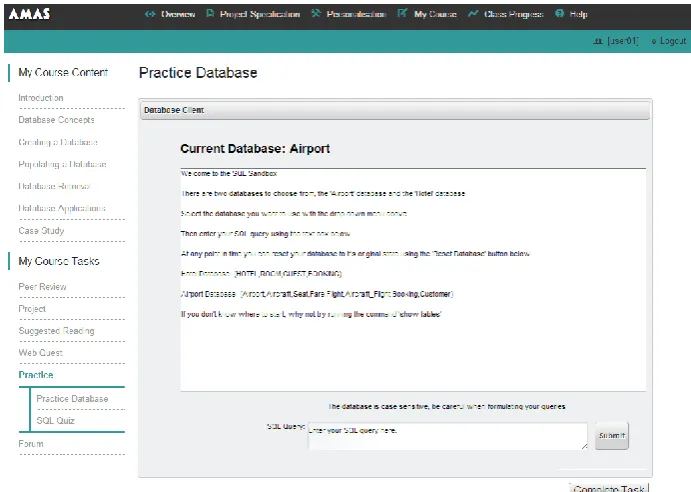
Task: Click the Practice Database page title
Action: click(x=198, y=73)
